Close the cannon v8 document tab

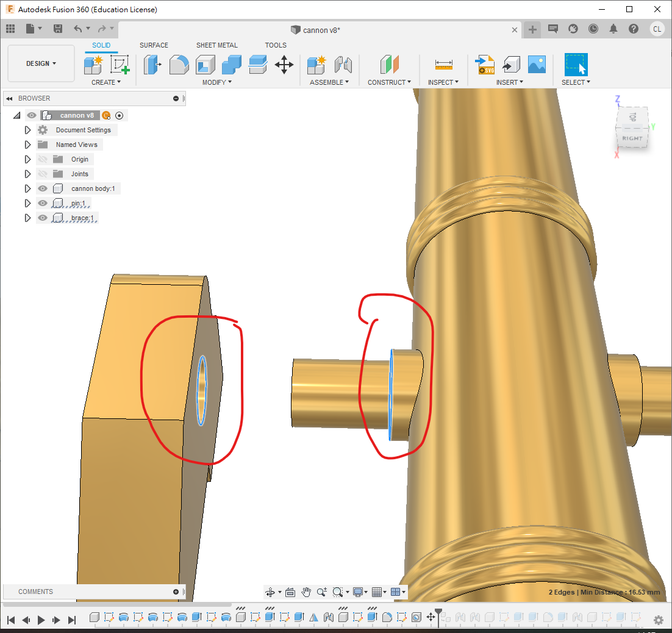[515, 30]
